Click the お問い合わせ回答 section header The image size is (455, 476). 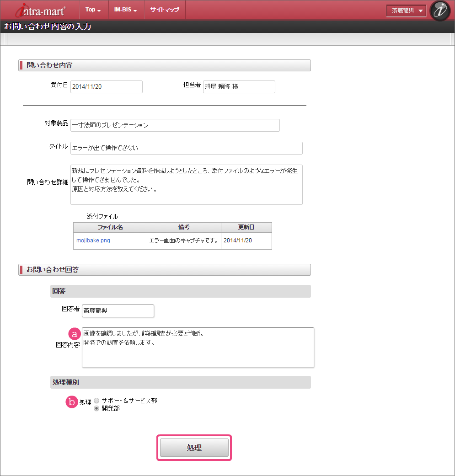(165, 270)
